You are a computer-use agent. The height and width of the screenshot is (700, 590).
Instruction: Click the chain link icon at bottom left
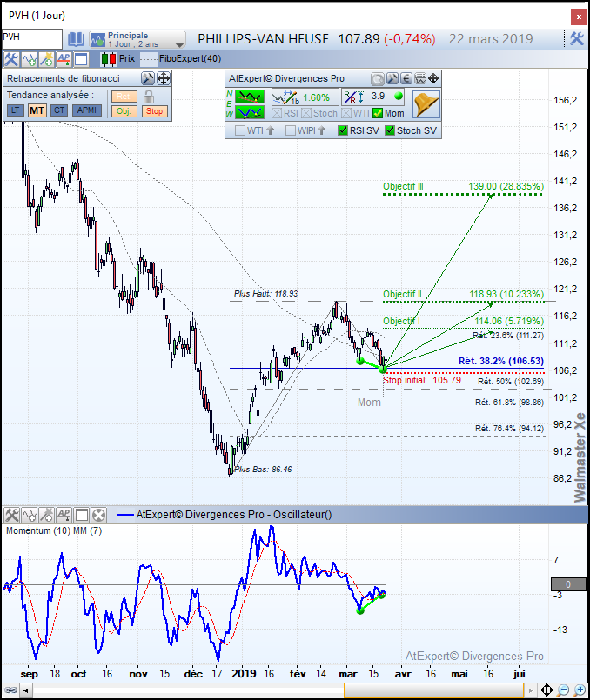[10, 690]
